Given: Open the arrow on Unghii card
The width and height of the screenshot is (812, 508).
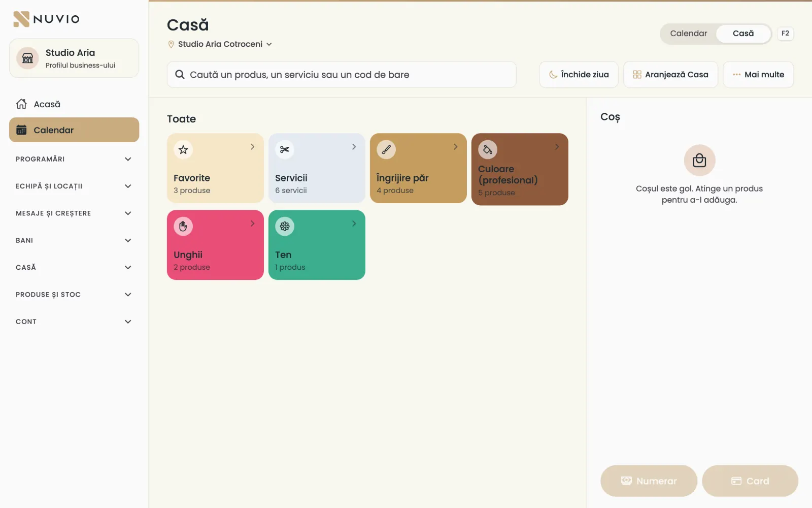Looking at the screenshot, I should [252, 224].
